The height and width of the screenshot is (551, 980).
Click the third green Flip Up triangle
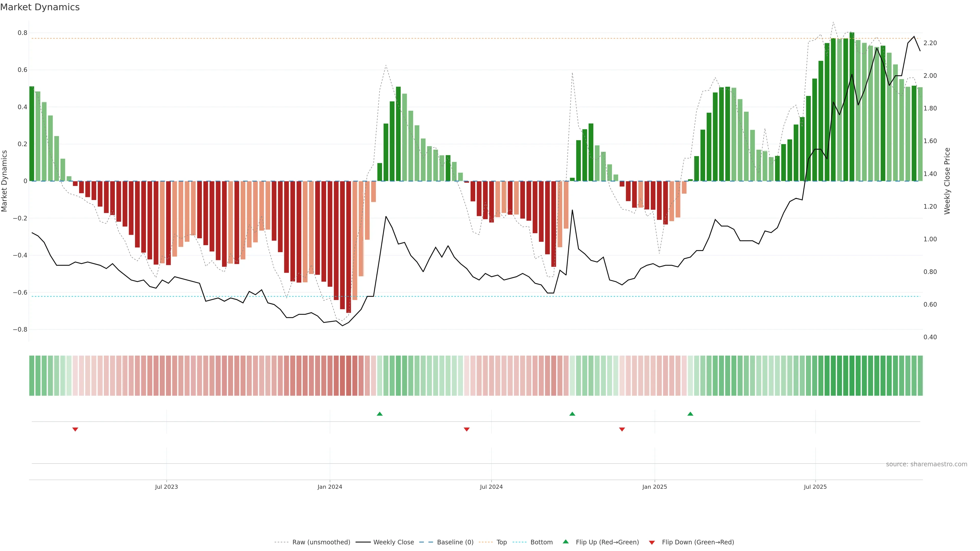click(690, 414)
